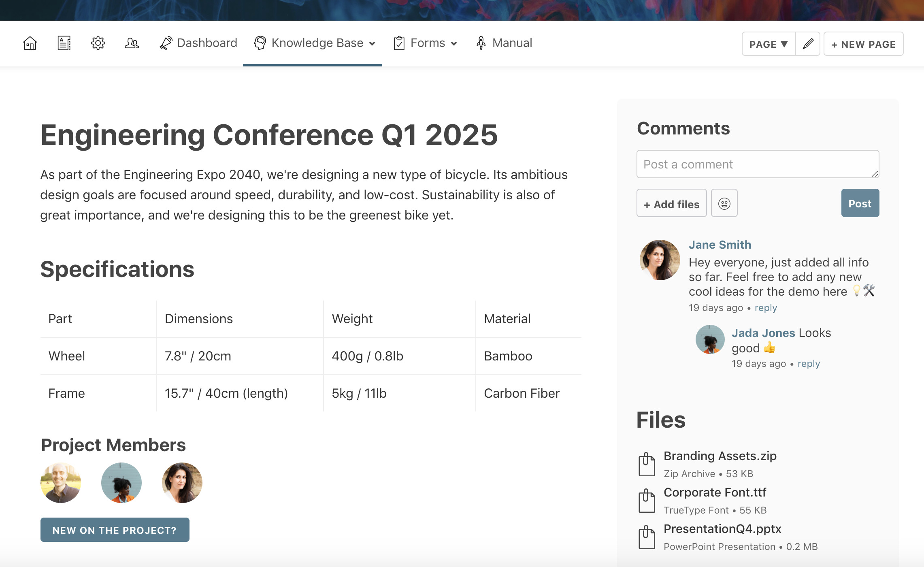
Task: Open the home icon in navigation
Action: pyautogui.click(x=30, y=43)
